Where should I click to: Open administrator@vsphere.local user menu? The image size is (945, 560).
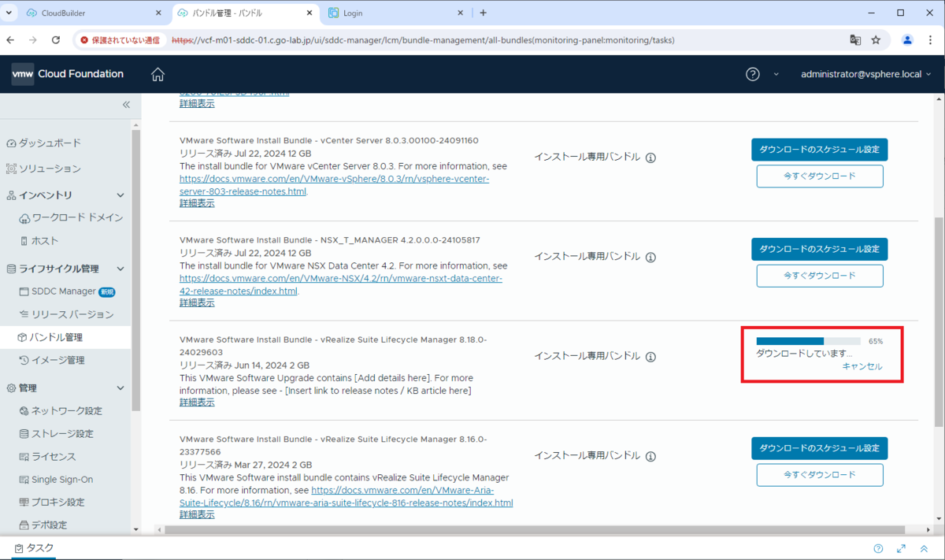[865, 74]
